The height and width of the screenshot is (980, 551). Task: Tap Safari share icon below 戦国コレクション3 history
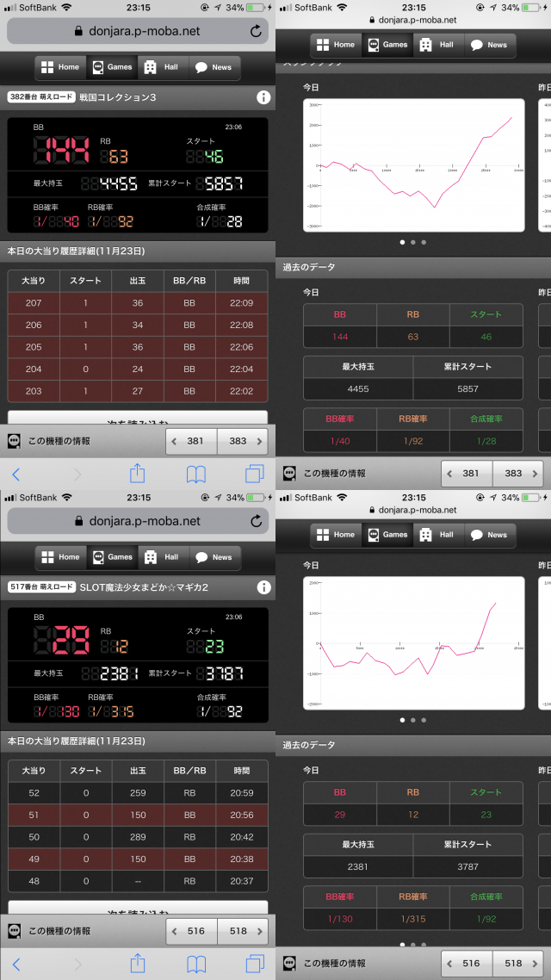[137, 474]
